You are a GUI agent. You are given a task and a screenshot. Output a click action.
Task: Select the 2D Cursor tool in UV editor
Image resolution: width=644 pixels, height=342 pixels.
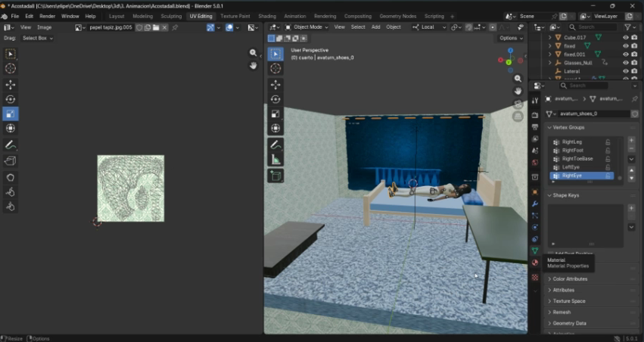click(x=11, y=68)
